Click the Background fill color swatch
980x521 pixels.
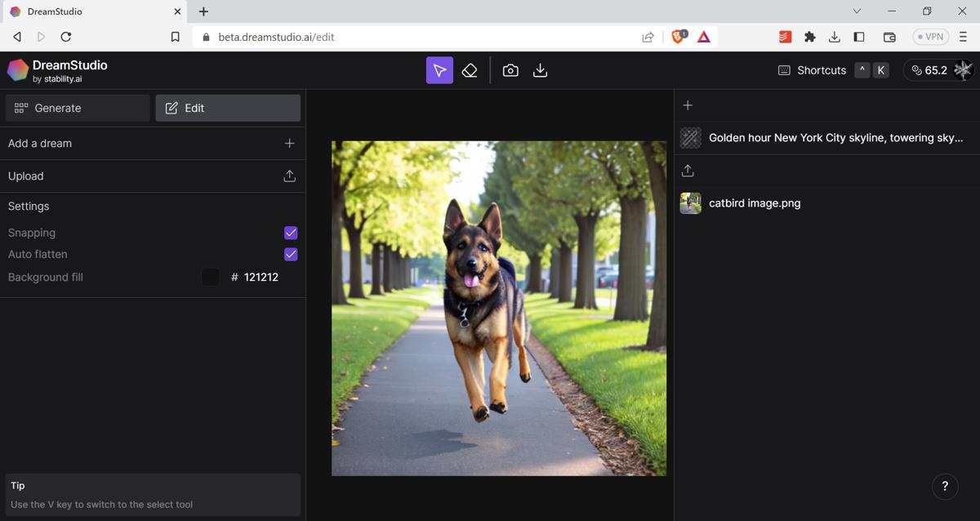tap(210, 277)
